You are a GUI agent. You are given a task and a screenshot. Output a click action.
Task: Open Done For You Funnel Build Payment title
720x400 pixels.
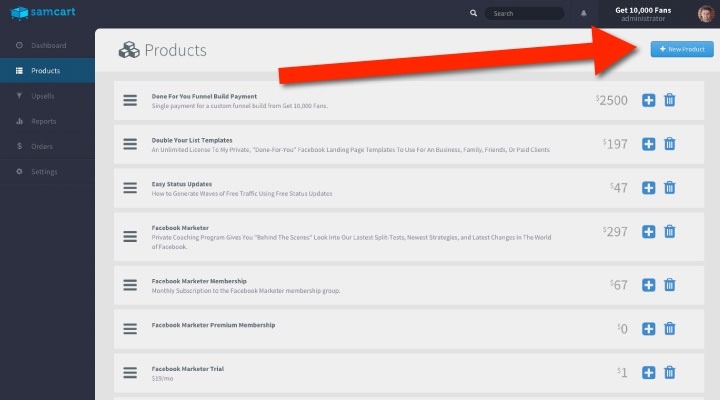[x=204, y=96]
